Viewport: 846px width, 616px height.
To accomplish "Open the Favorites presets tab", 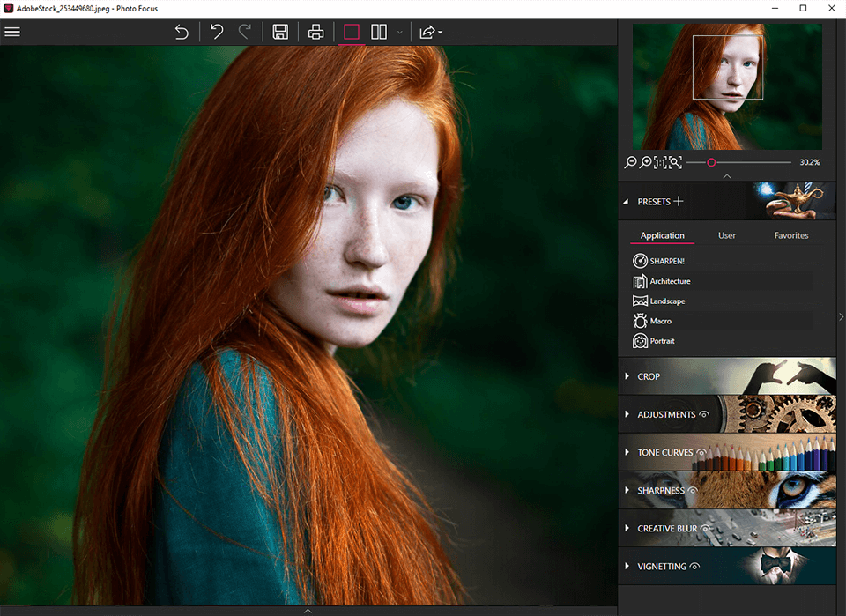I will pyautogui.click(x=790, y=235).
